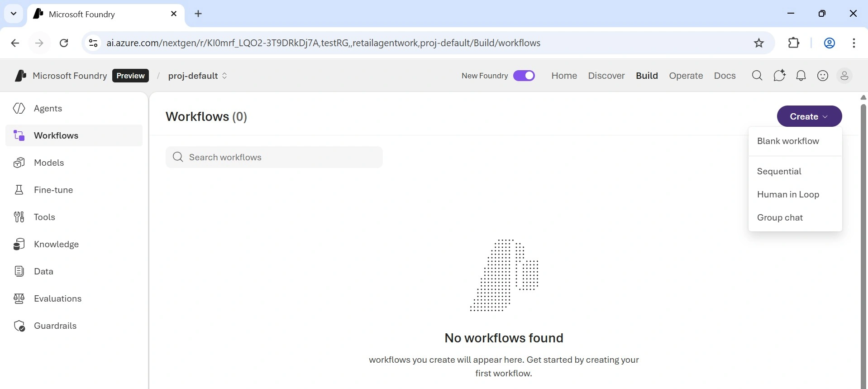Click the Microsoft Foundry brand name
Screen dimensions: 868x389
[x=70, y=76]
